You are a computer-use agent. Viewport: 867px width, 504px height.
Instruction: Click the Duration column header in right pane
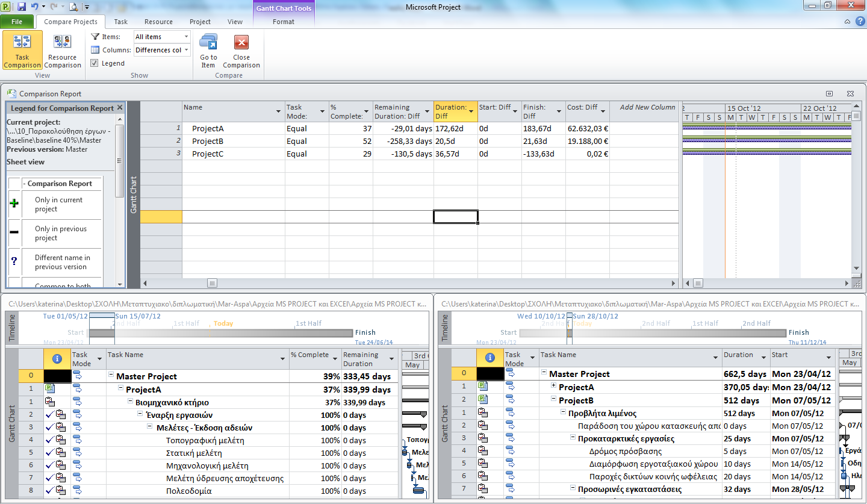[x=746, y=358]
